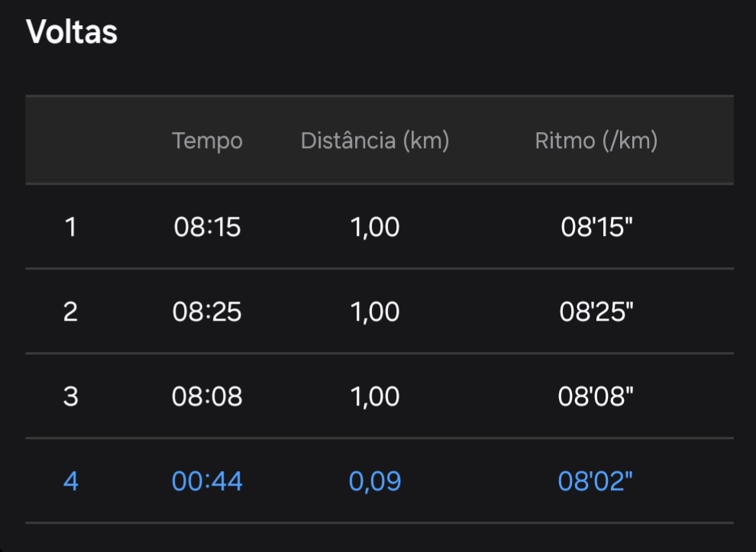The image size is (756, 552).
Task: Select the highlighted blue lap number 4
Action: pos(70,481)
